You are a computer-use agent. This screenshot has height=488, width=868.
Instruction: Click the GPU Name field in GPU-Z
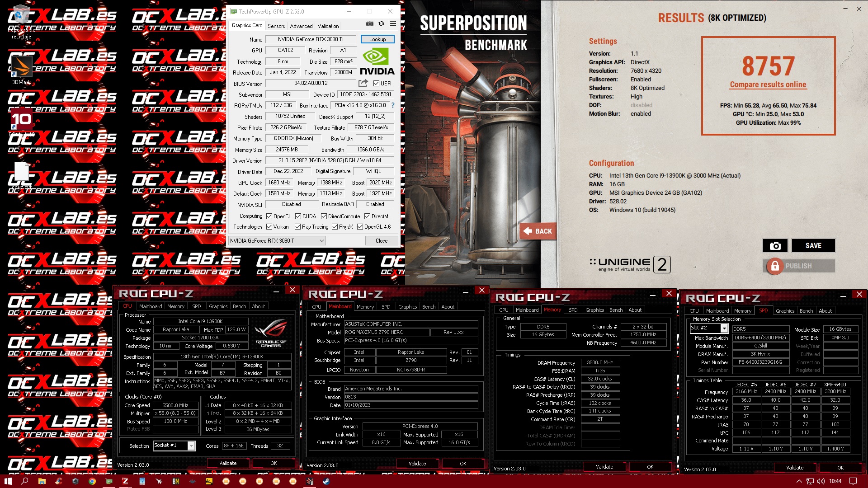click(x=311, y=39)
